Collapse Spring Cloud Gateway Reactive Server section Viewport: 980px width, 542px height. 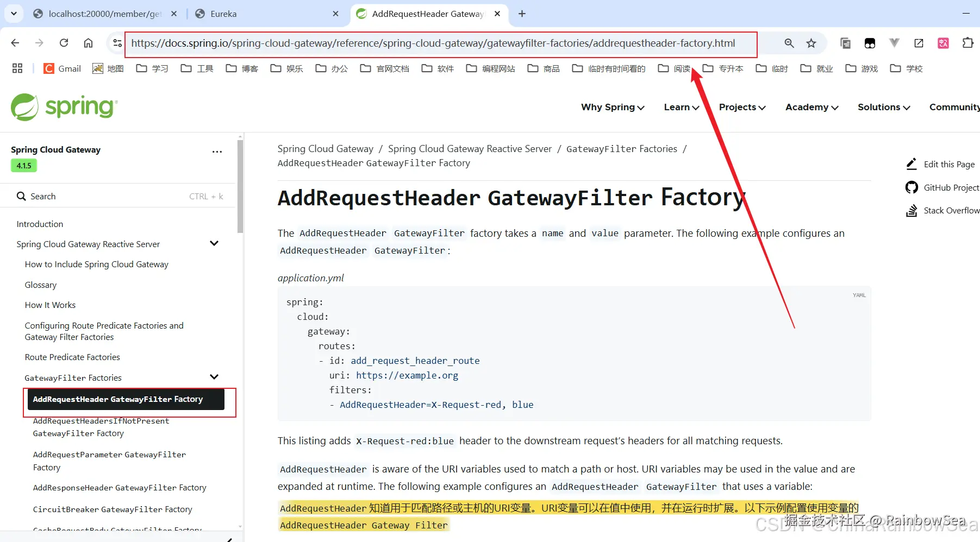[x=214, y=243]
